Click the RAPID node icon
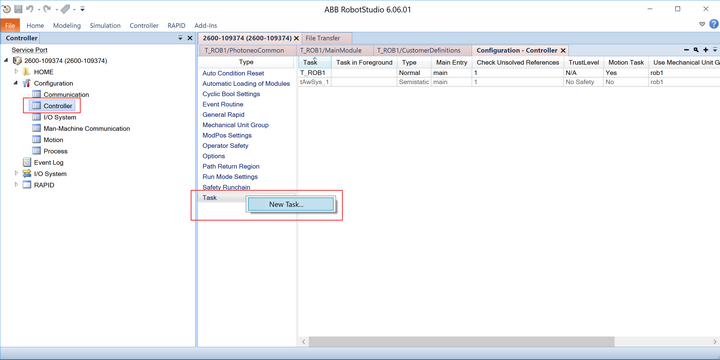This screenshot has width=720, height=360. 27,185
